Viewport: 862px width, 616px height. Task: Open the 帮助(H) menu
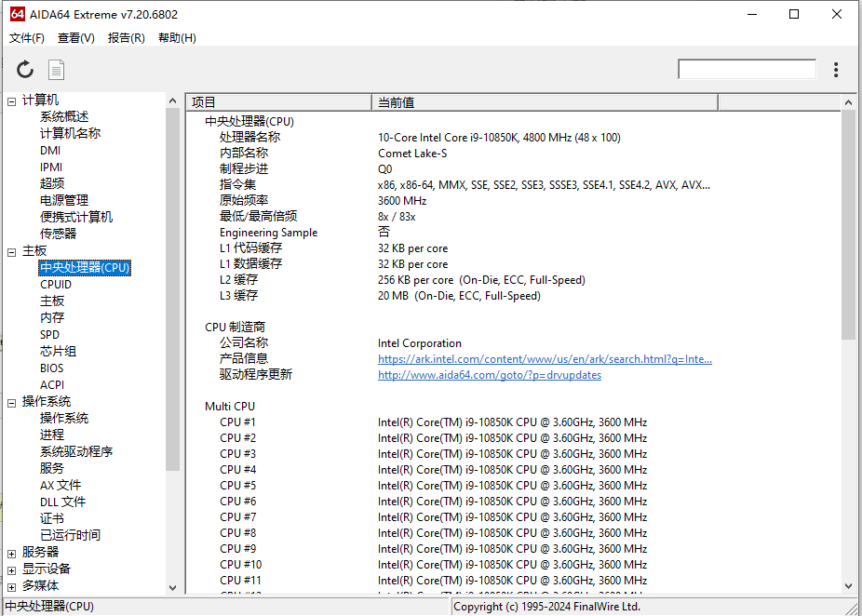pyautogui.click(x=177, y=38)
